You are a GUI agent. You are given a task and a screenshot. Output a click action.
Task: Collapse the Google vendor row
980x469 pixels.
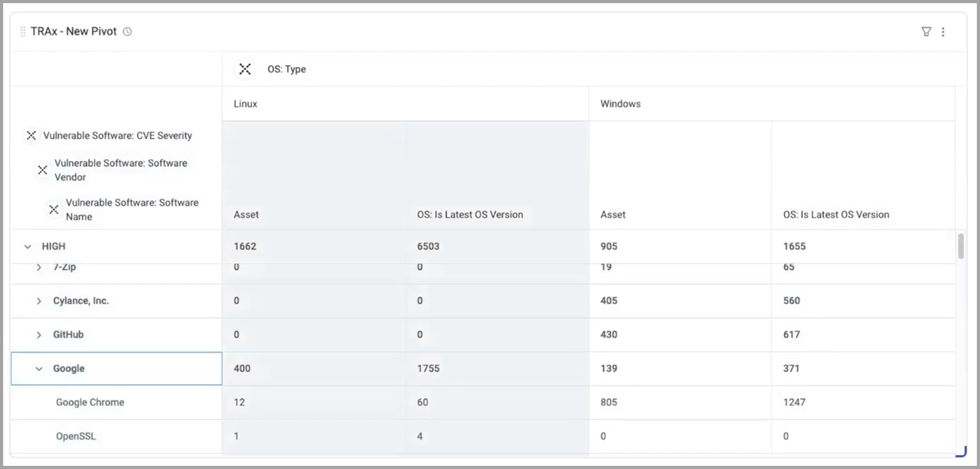pyautogui.click(x=39, y=369)
